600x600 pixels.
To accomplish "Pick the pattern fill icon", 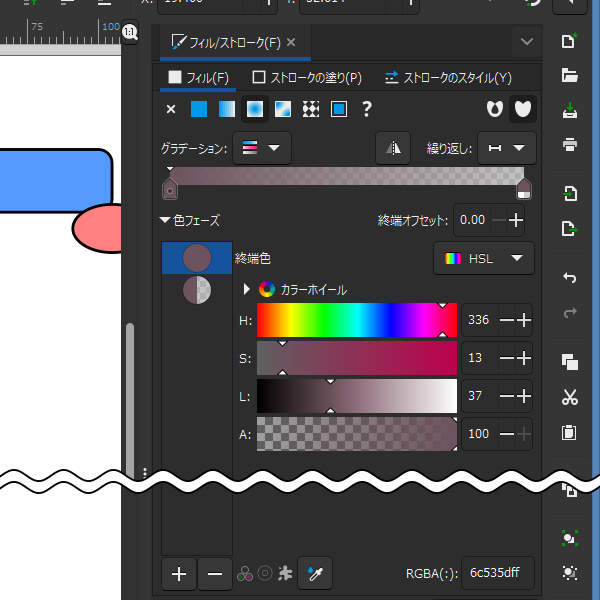I will 311,109.
